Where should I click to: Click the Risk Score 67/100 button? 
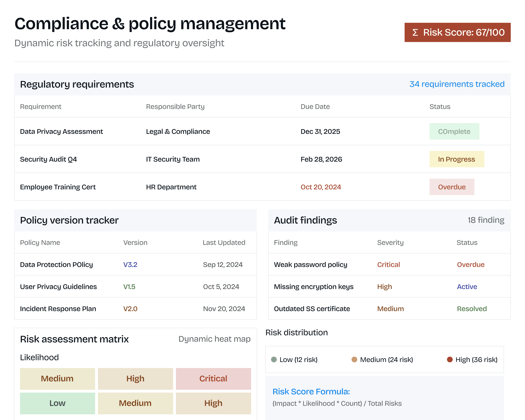(457, 32)
